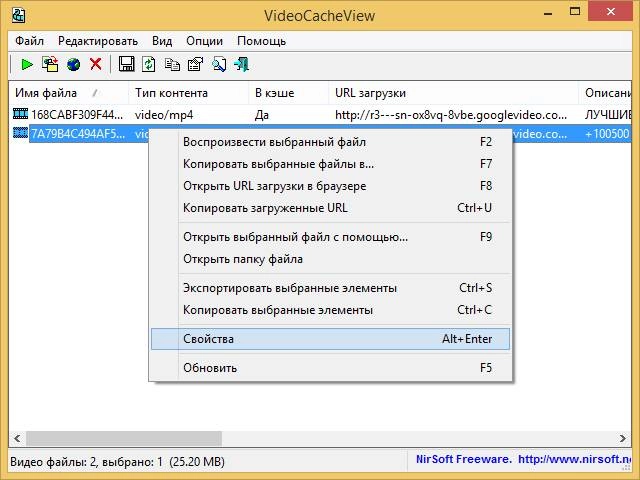The height and width of the screenshot is (480, 640).
Task: Select Открыть папку файла entry
Action: click(330, 259)
